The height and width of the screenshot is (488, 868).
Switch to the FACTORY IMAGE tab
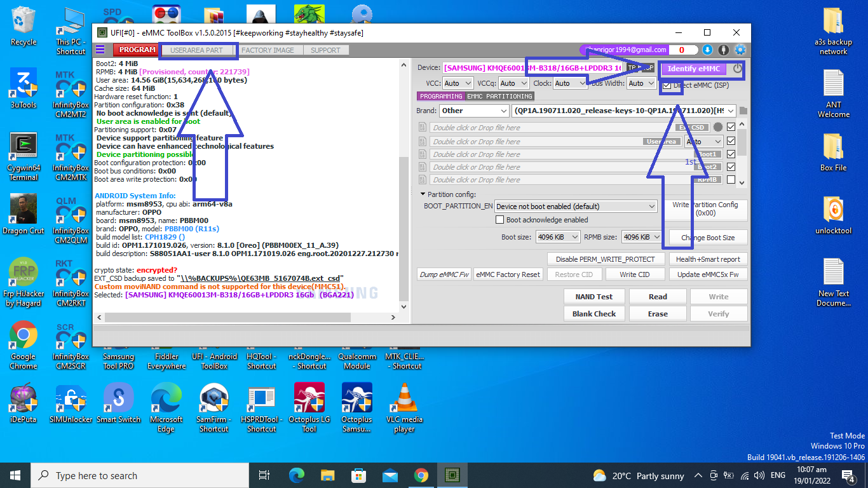click(x=268, y=50)
